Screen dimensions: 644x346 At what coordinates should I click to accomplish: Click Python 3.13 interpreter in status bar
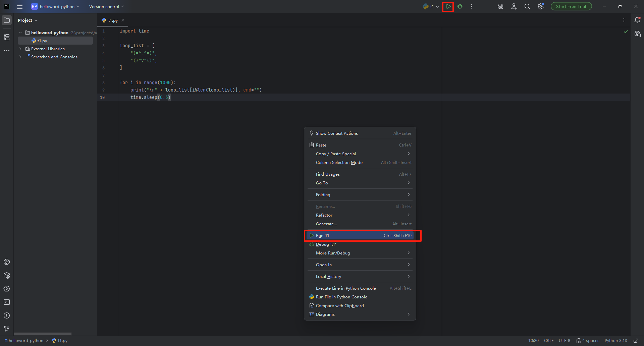pos(616,341)
